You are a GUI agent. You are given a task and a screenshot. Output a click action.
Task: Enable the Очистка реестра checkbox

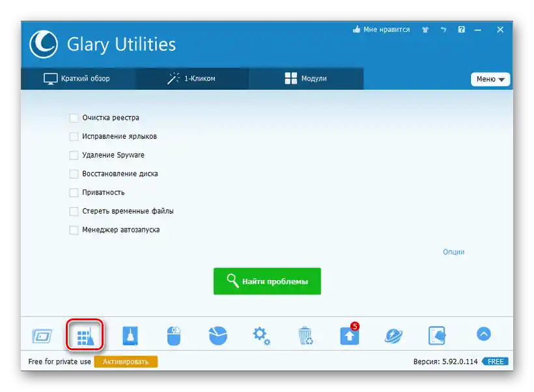pos(74,118)
